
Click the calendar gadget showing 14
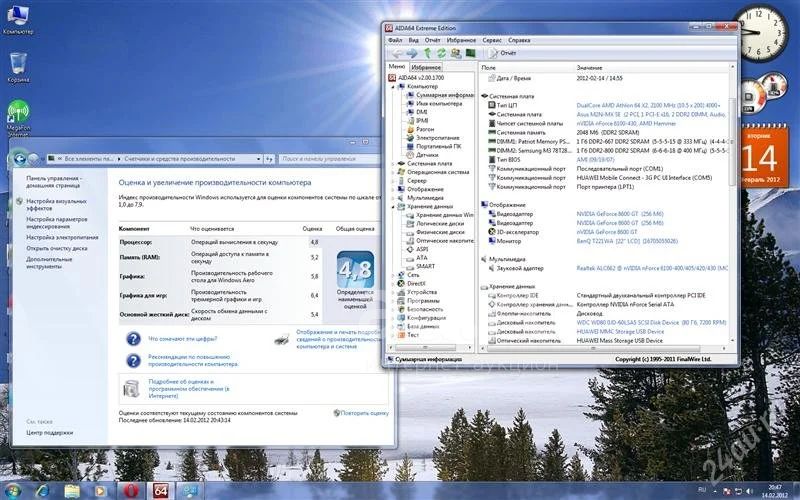click(764, 156)
